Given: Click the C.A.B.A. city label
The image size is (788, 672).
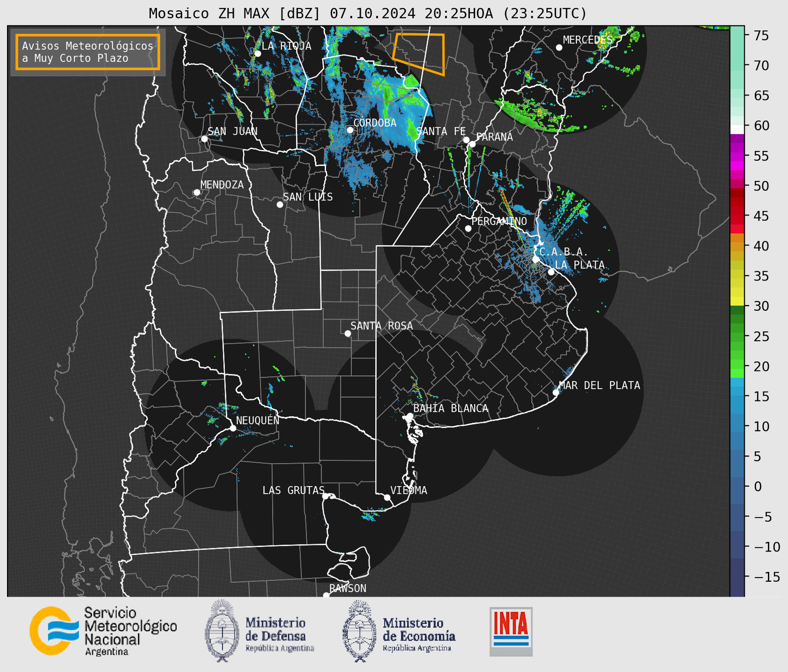Looking at the screenshot, I should point(563,252).
